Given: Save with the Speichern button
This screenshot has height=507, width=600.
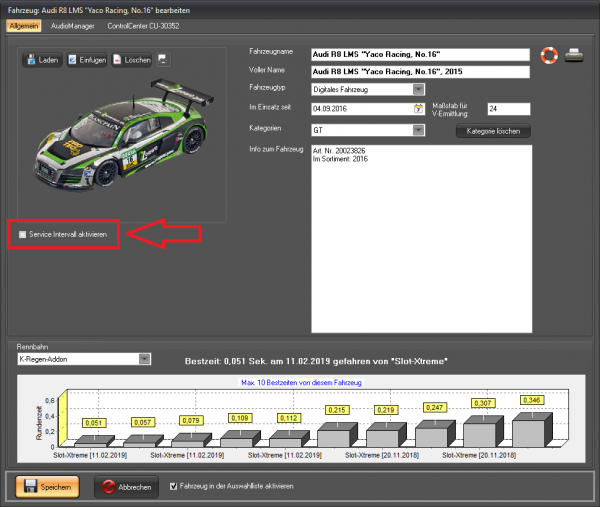Looking at the screenshot, I should 47,487.
